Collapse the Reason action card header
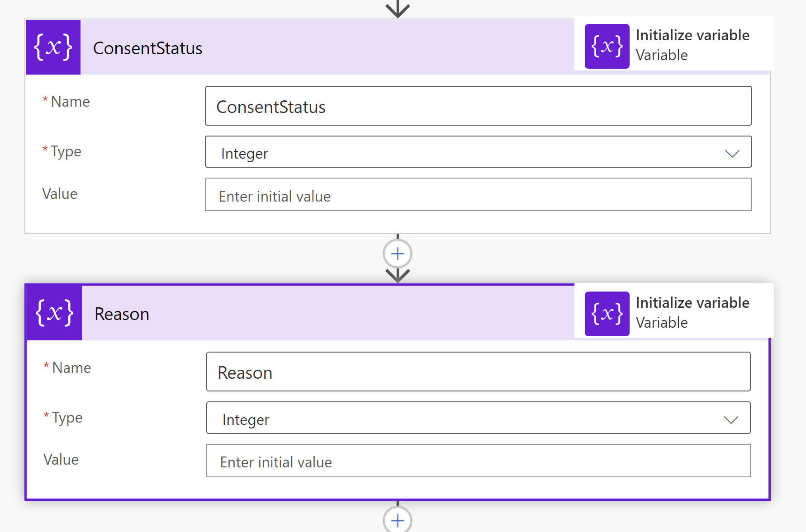806x532 pixels. point(317,314)
